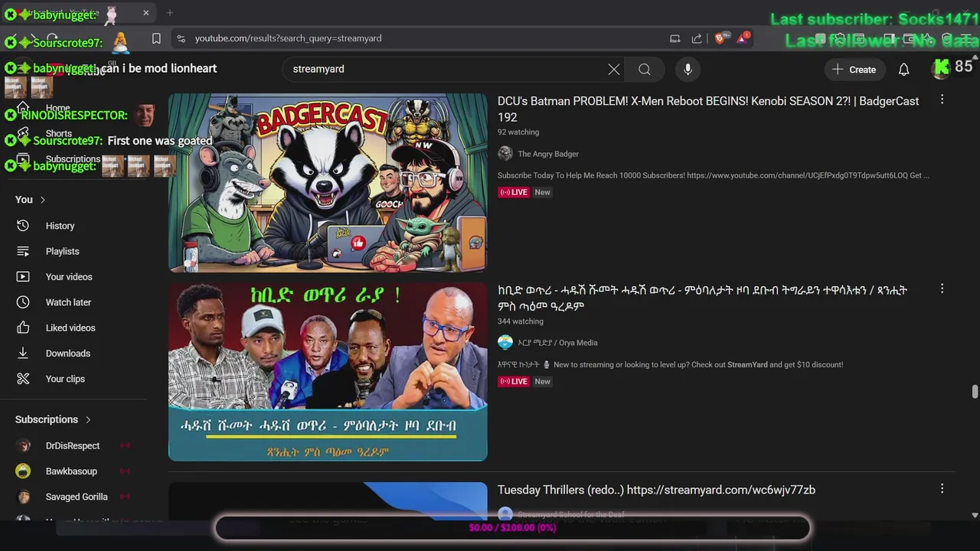Viewport: 980px width, 551px height.
Task: Click The Angry Badger channel avatar
Action: coord(505,154)
